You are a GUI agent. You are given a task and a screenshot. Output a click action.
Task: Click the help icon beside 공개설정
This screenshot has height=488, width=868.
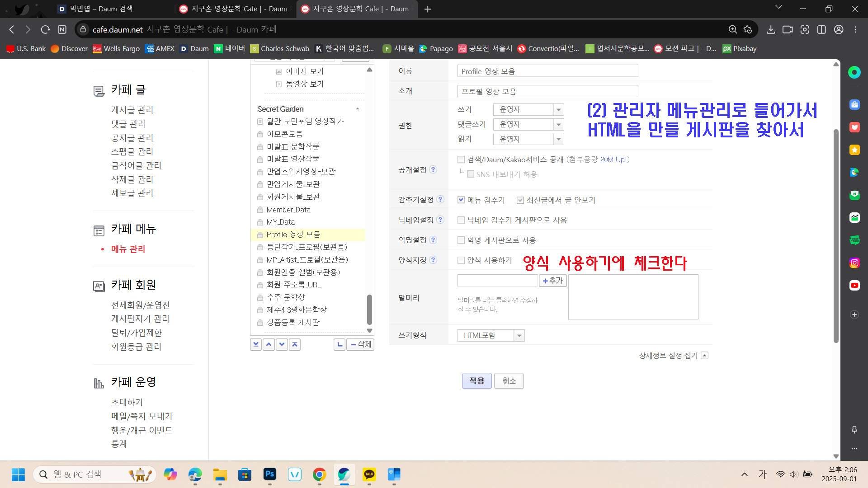(x=433, y=169)
